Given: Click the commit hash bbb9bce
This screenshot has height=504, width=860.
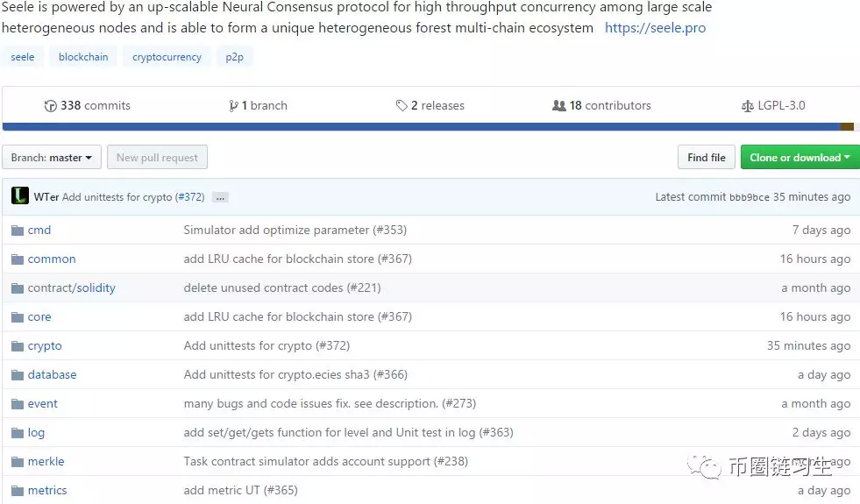Looking at the screenshot, I should (x=750, y=197).
